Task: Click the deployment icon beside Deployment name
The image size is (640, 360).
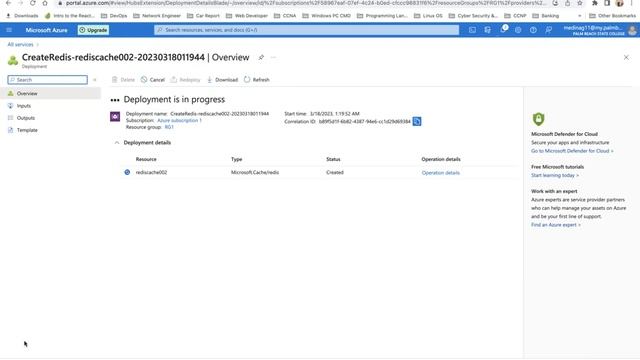Action: pos(115,117)
